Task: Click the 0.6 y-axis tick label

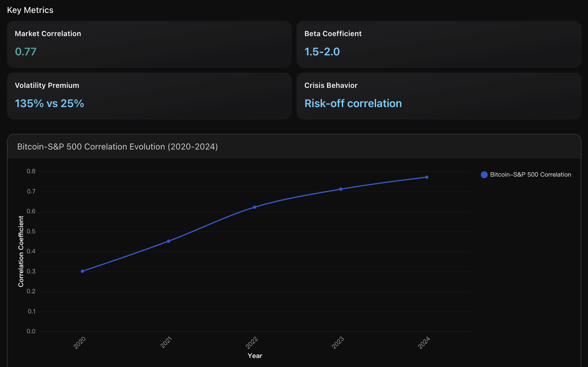Action: tap(31, 211)
